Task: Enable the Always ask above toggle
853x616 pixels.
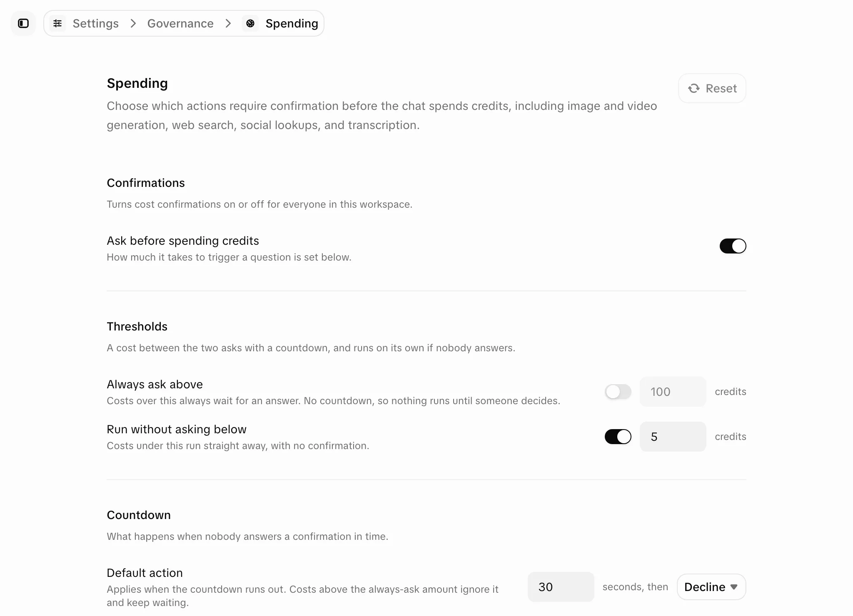Action: click(x=618, y=392)
